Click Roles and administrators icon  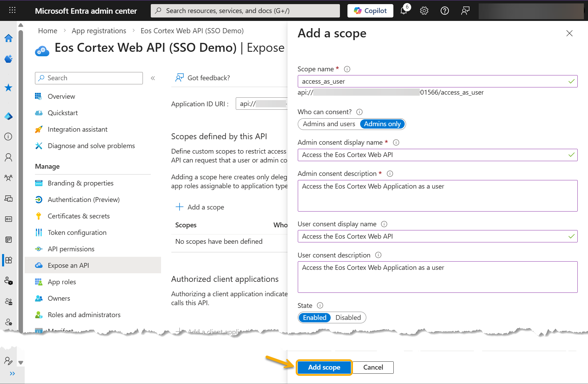[39, 315]
